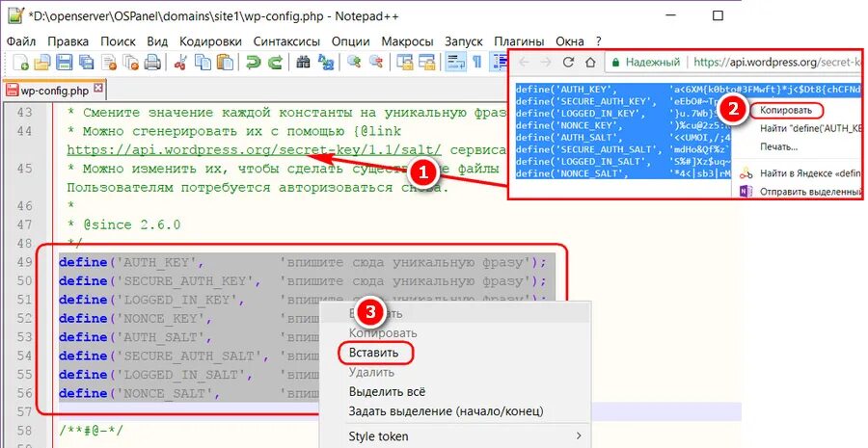Toggle synchronized horizontal scrolling
The width and height of the screenshot is (868, 448).
pyautogui.click(x=427, y=62)
